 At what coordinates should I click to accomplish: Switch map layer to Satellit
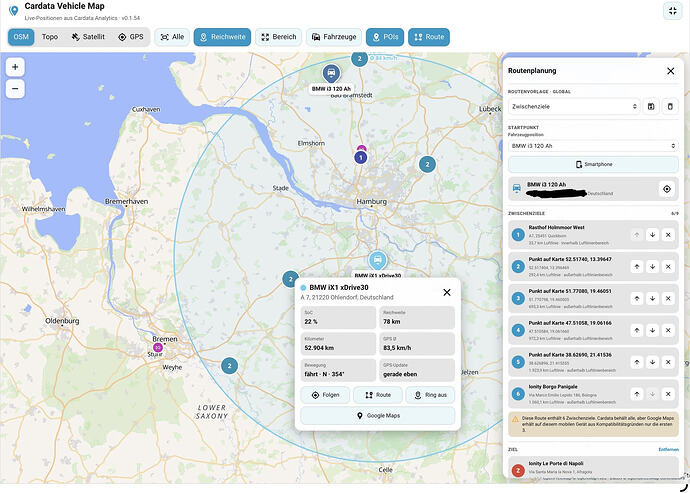point(88,37)
